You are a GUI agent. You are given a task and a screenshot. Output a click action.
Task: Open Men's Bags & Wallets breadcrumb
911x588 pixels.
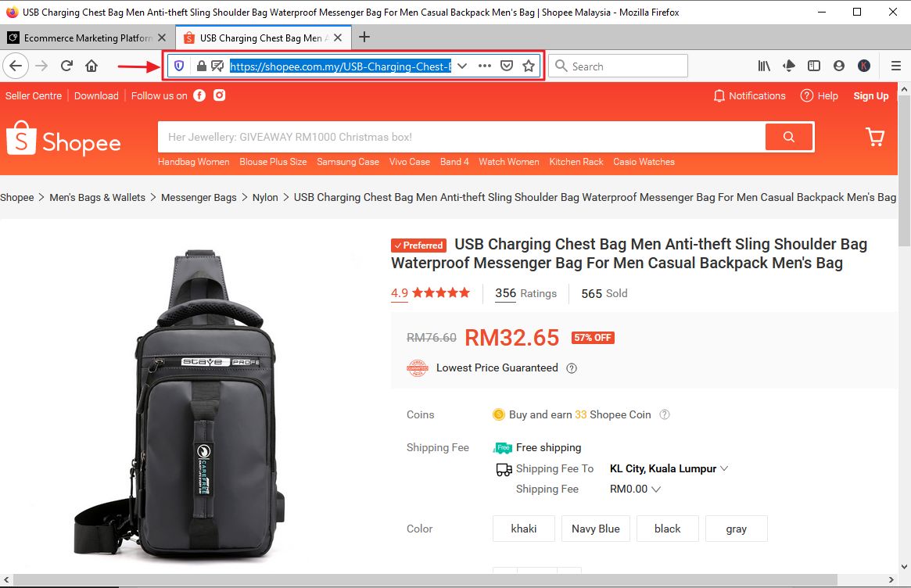(98, 198)
